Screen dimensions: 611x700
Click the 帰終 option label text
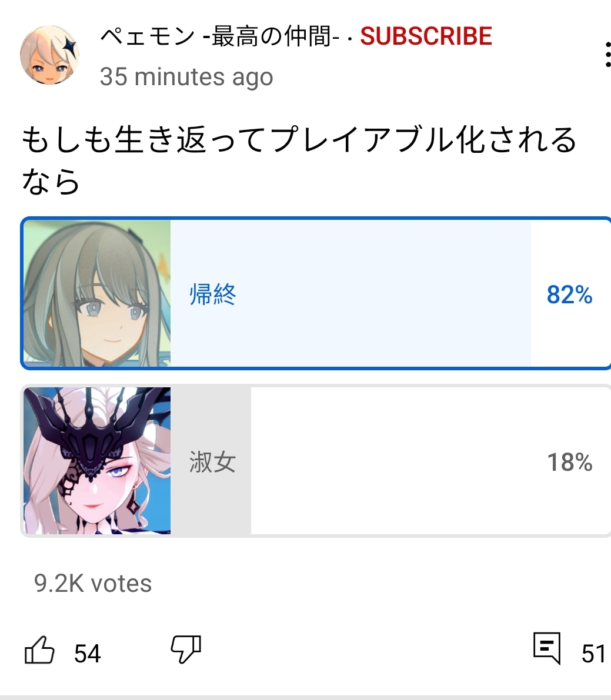(213, 294)
